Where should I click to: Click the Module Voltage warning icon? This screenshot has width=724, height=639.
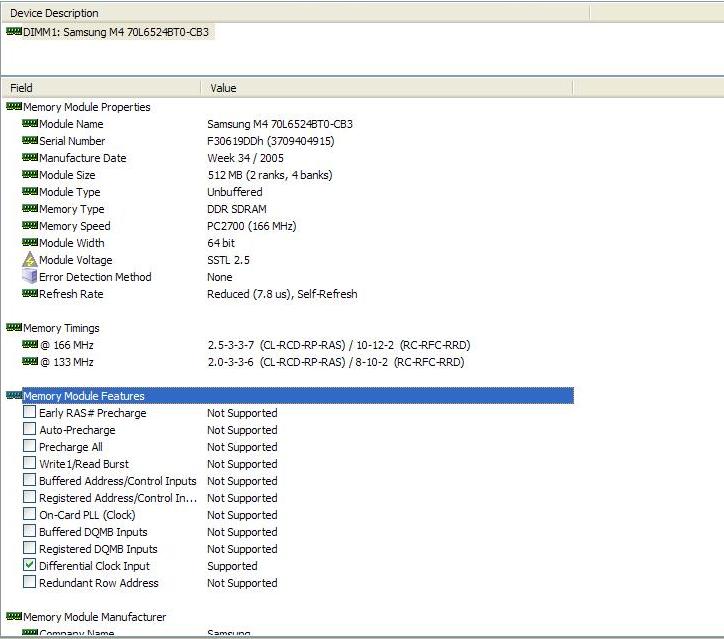tap(30, 260)
